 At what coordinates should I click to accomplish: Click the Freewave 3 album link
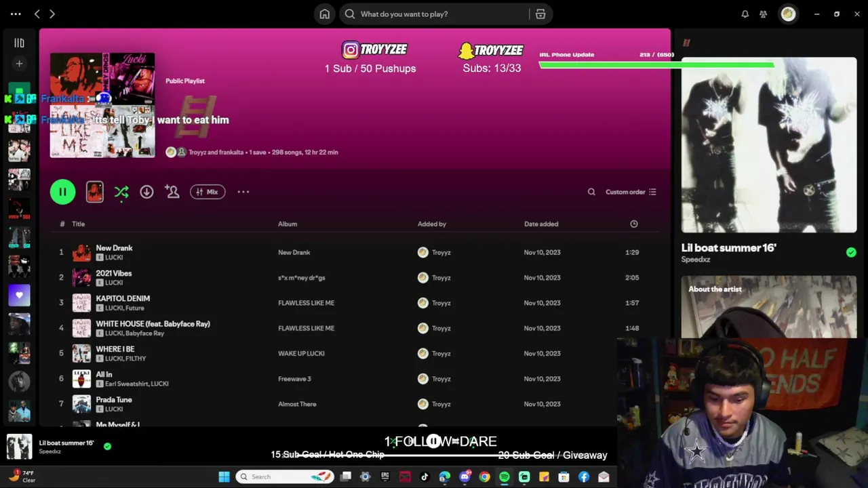pyautogui.click(x=294, y=379)
